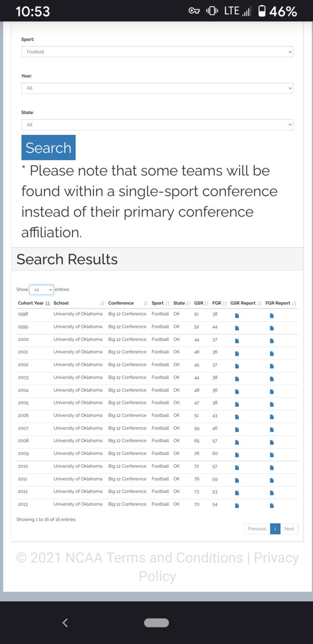This screenshot has width=313, height=644.
Task: Open the GSR Report icon for 2005
Action: click(x=237, y=404)
